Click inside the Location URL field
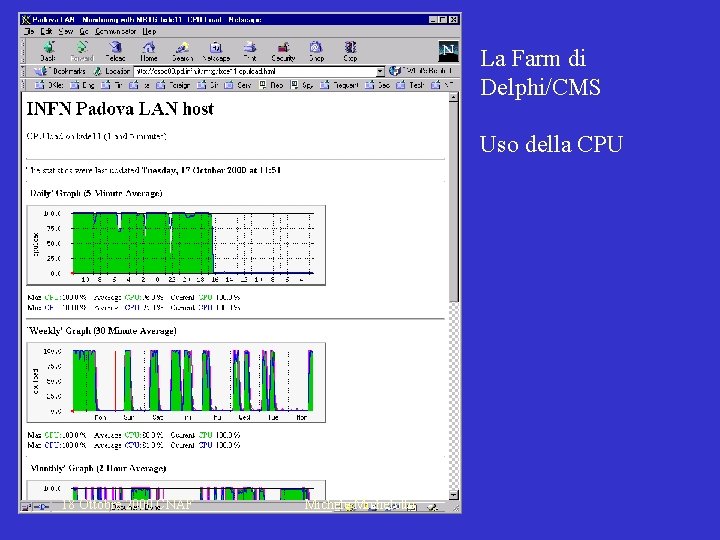The image size is (720, 540). [x=255, y=72]
